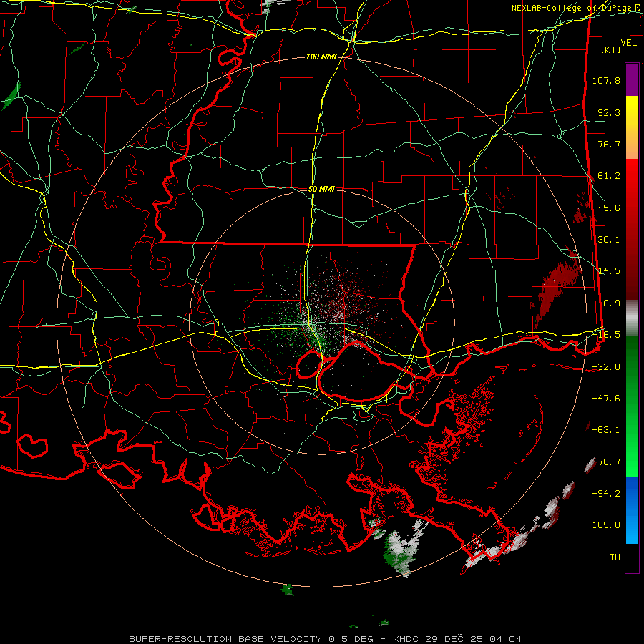Click the -78.7 legend value
This screenshot has width=644, height=644.
click(x=606, y=462)
